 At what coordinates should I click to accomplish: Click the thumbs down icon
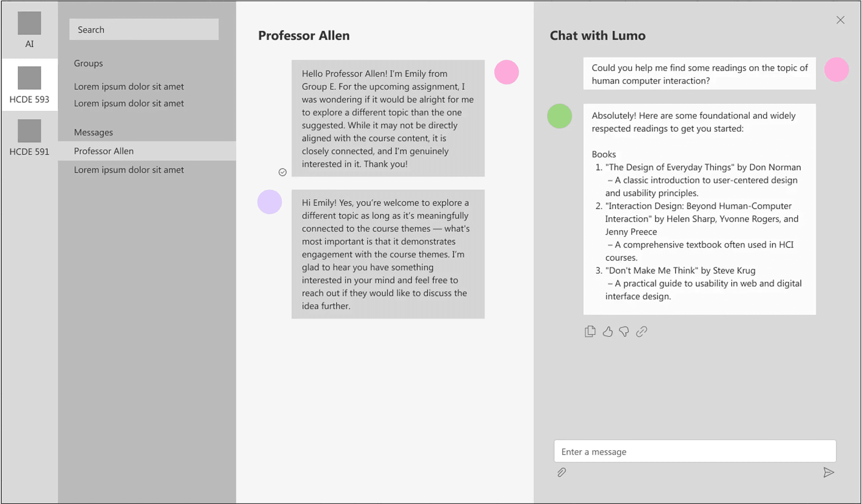(x=624, y=332)
